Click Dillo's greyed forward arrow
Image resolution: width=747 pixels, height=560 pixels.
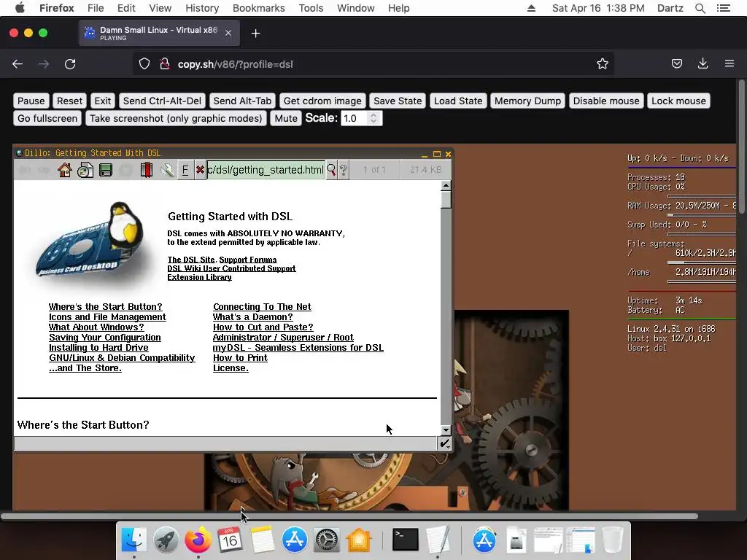(x=44, y=169)
